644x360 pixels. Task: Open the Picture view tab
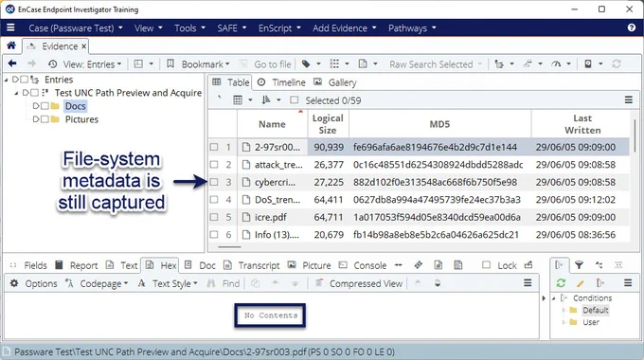coord(310,265)
